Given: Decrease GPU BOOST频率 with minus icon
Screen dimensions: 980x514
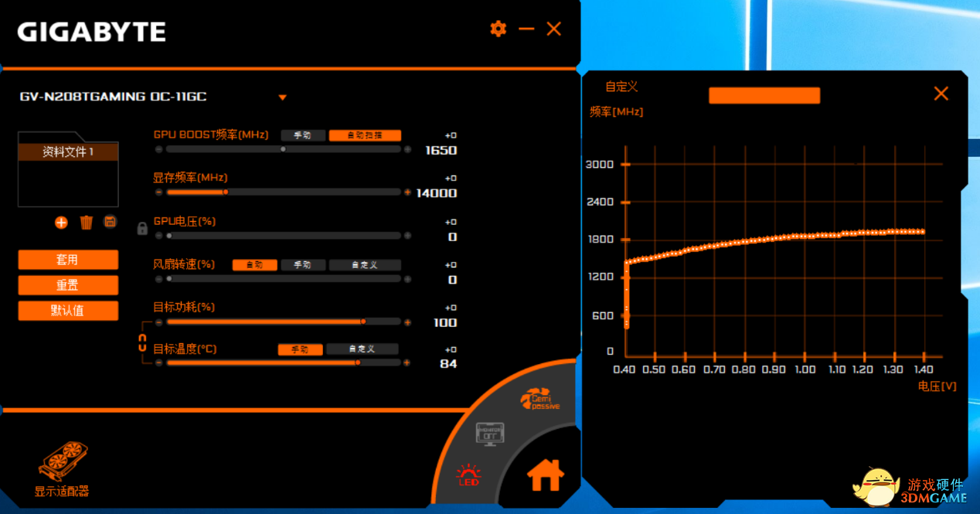Looking at the screenshot, I should [x=159, y=149].
